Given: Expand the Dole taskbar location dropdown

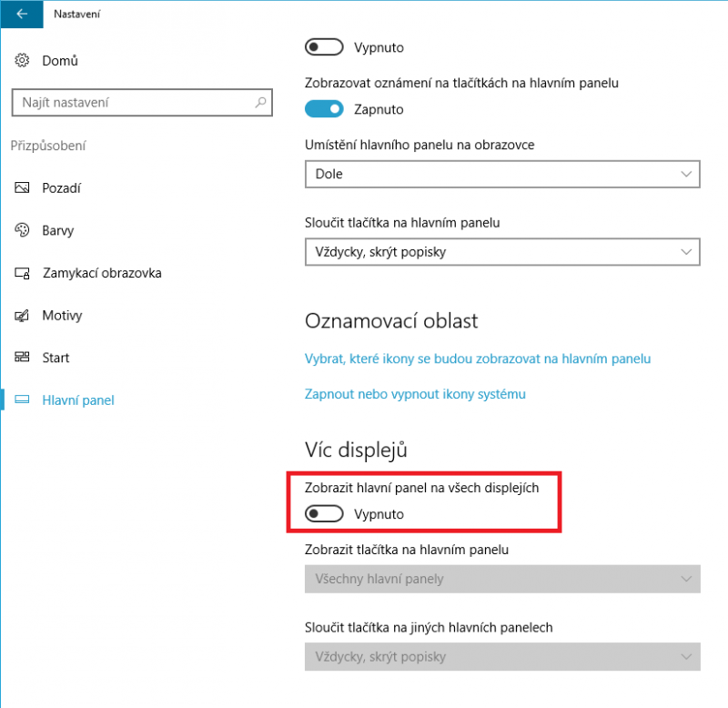Looking at the screenshot, I should [x=502, y=174].
